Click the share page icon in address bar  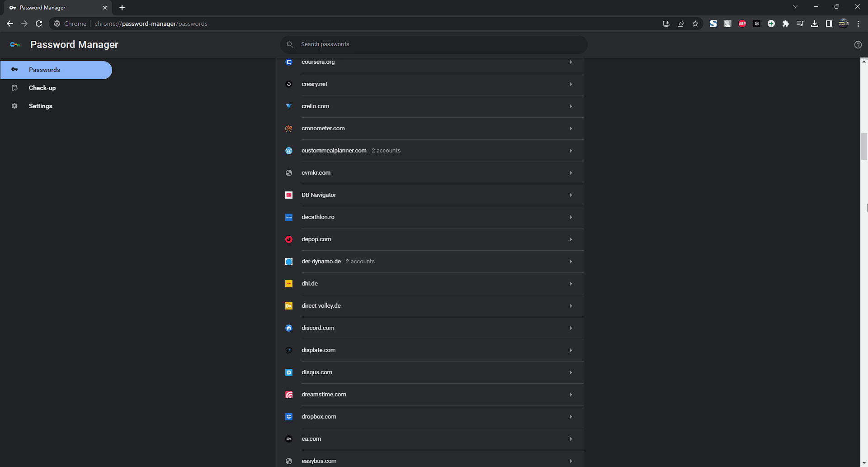coord(681,24)
